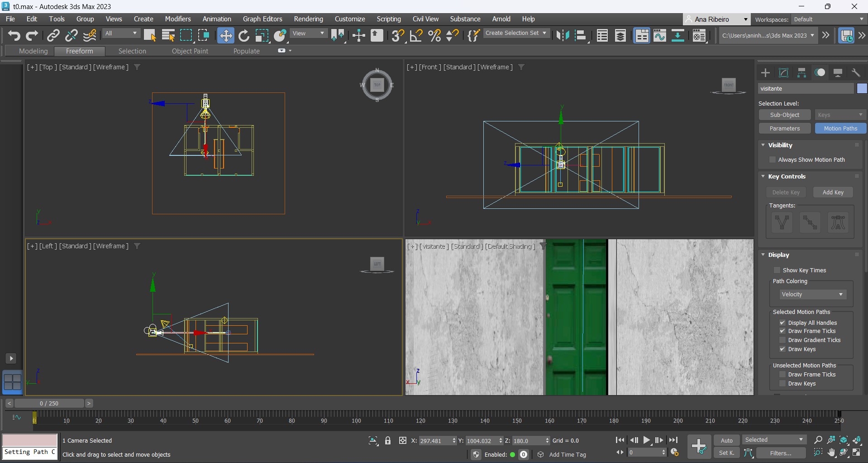Click the Add Key button
Image resolution: width=868 pixels, height=463 pixels.
[833, 193]
